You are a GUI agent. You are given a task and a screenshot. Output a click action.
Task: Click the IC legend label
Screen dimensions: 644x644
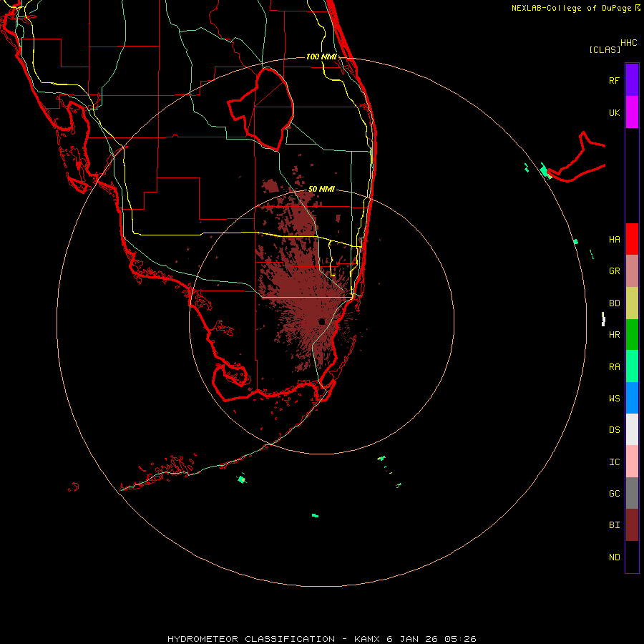614,462
